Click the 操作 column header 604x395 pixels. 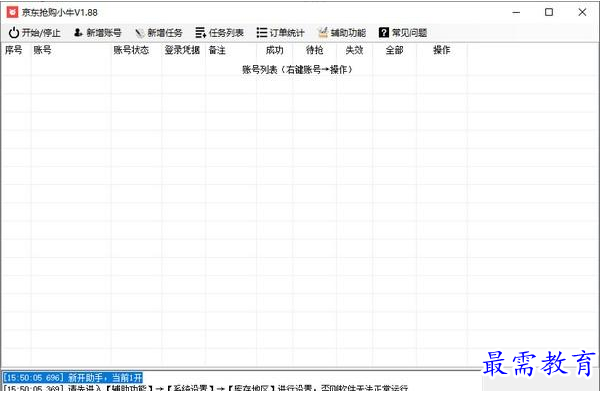tap(442, 50)
